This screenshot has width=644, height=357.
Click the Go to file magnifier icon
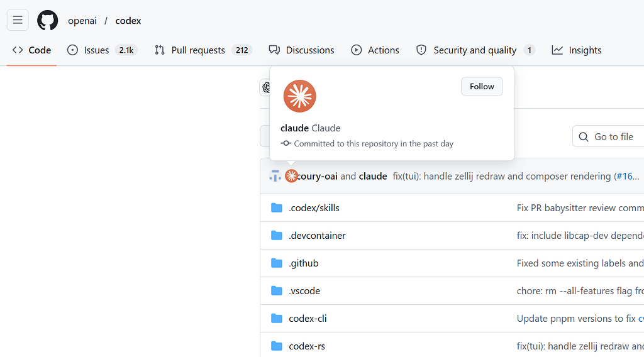pyautogui.click(x=583, y=136)
